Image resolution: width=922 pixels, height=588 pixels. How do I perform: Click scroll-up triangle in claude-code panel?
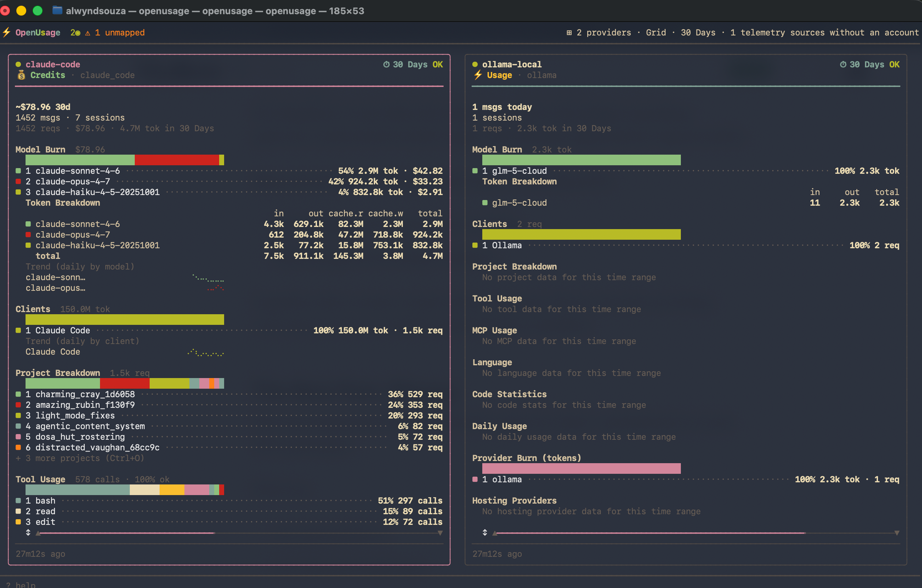tap(38, 533)
